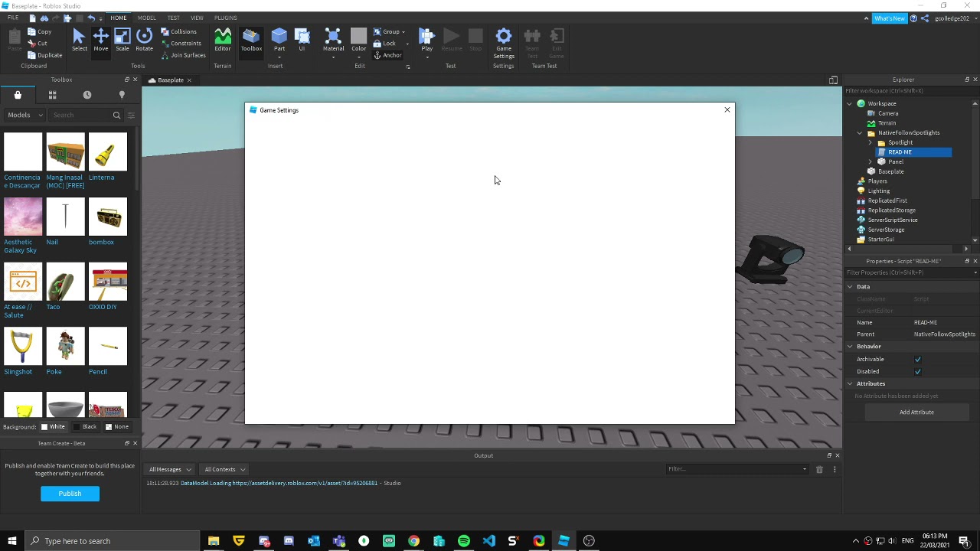
Task: Activate the Scale tool
Action: pos(122,41)
